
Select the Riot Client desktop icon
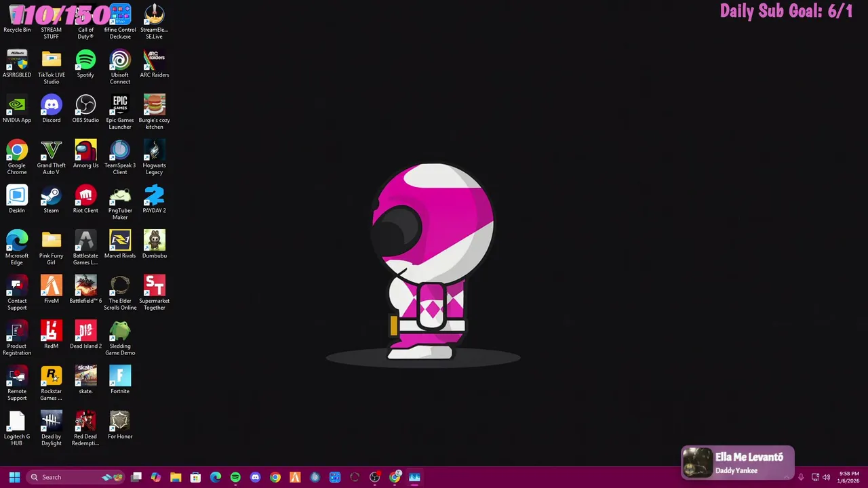pos(85,200)
